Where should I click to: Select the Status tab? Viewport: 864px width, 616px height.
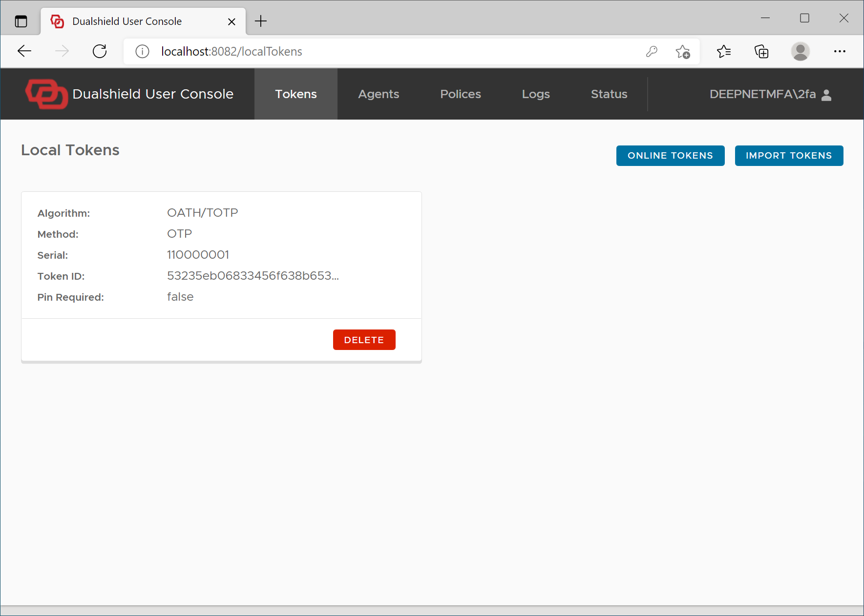click(x=609, y=94)
